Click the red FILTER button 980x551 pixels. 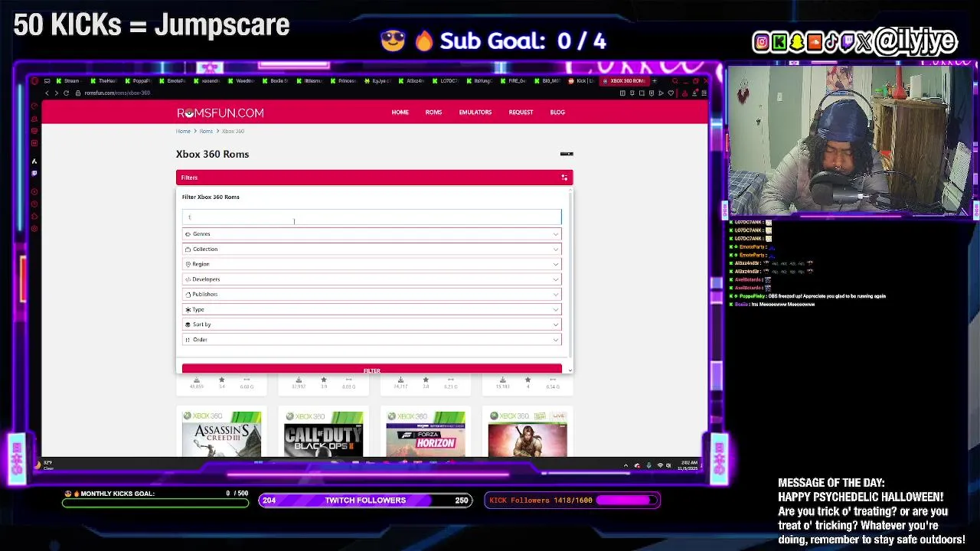(371, 370)
